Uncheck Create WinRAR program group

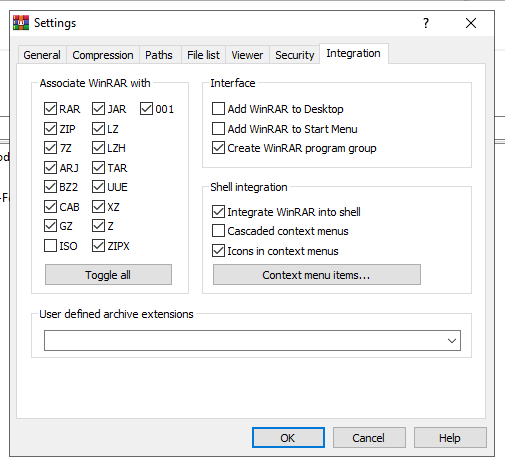click(218, 148)
